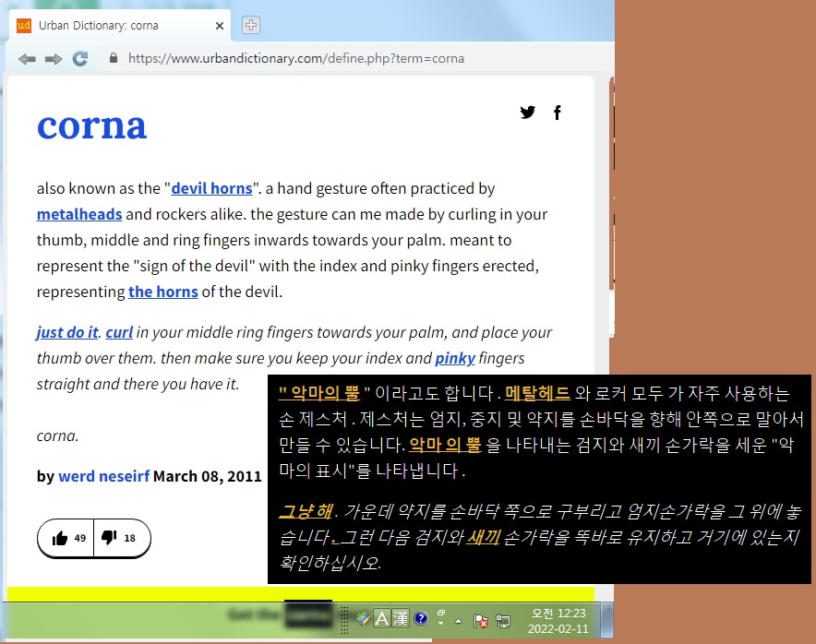Click the Urban Dictionary favicon on the tab
This screenshot has height=644, width=816.
(24, 25)
